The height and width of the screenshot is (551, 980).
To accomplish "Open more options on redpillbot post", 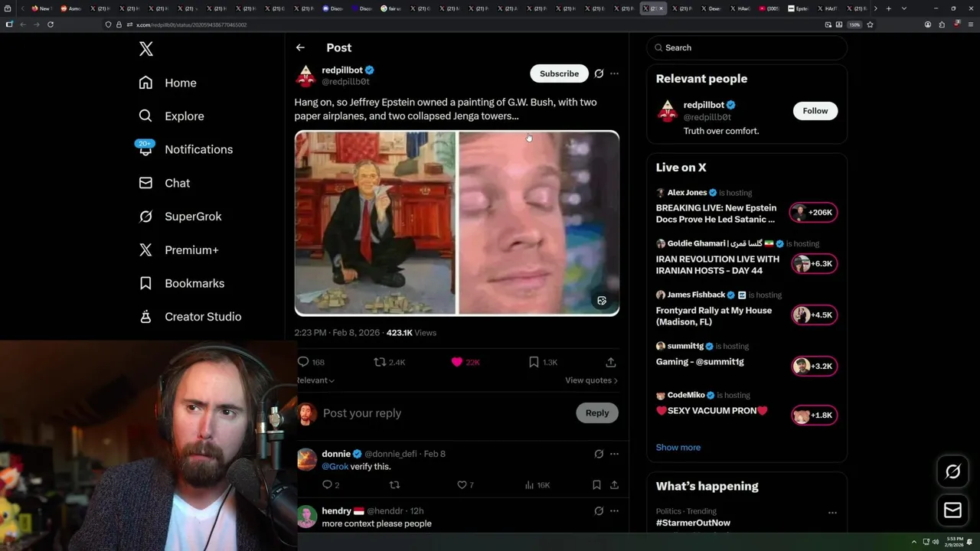I will tap(614, 73).
